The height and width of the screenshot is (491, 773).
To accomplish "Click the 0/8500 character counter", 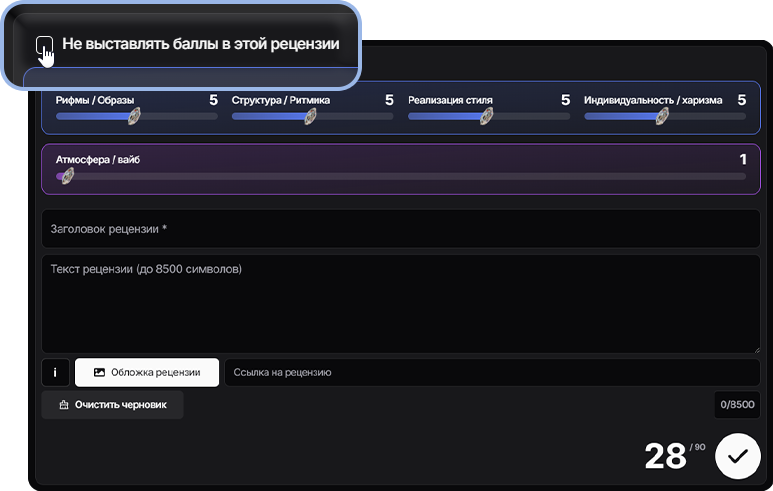I will (x=737, y=406).
